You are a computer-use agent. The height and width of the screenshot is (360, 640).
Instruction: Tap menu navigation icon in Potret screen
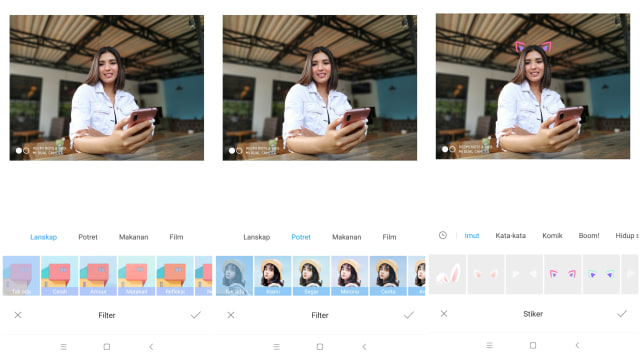(x=276, y=347)
